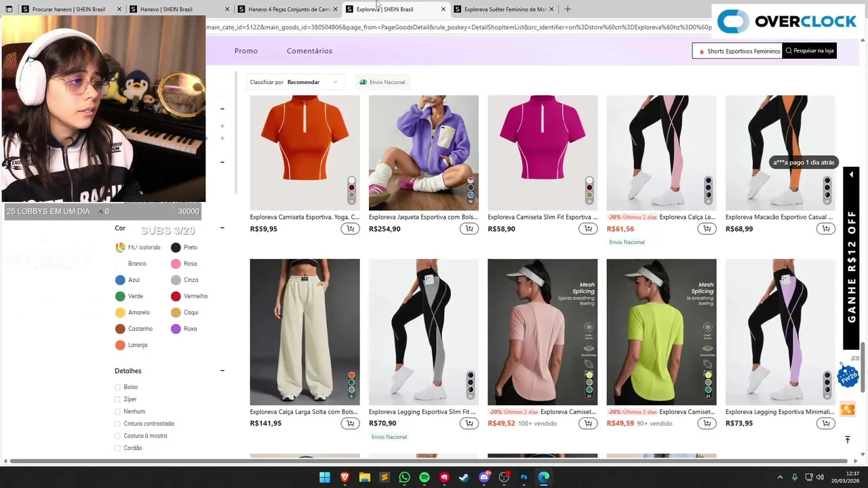Open the beige wide-leg pants product image

click(304, 331)
